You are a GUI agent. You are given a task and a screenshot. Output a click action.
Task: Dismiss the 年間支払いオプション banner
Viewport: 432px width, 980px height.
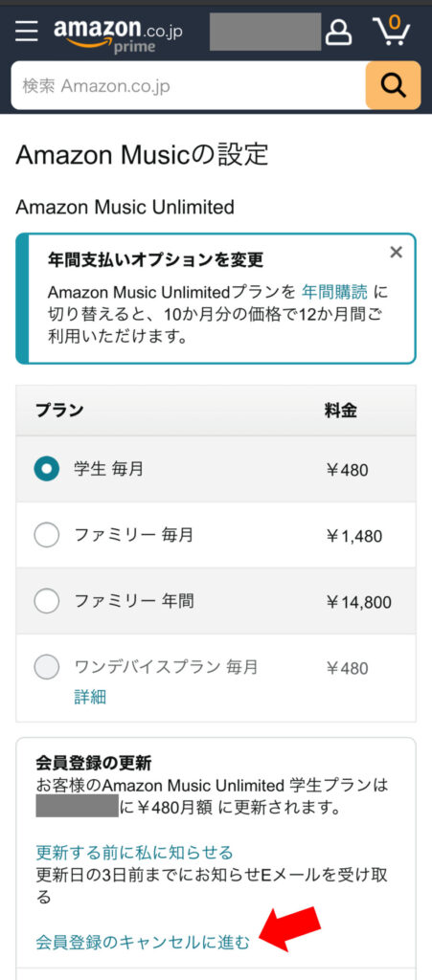point(396,252)
